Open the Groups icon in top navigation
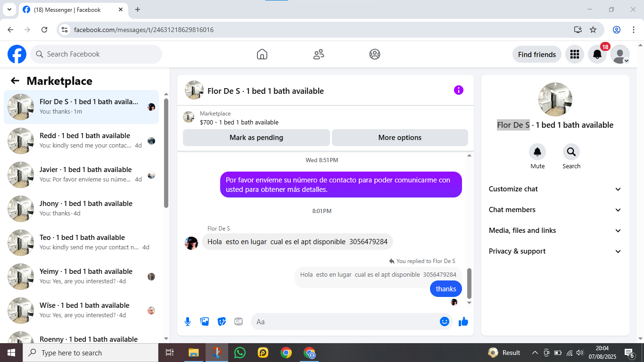Screen dimensions: 644x362 point(375,54)
